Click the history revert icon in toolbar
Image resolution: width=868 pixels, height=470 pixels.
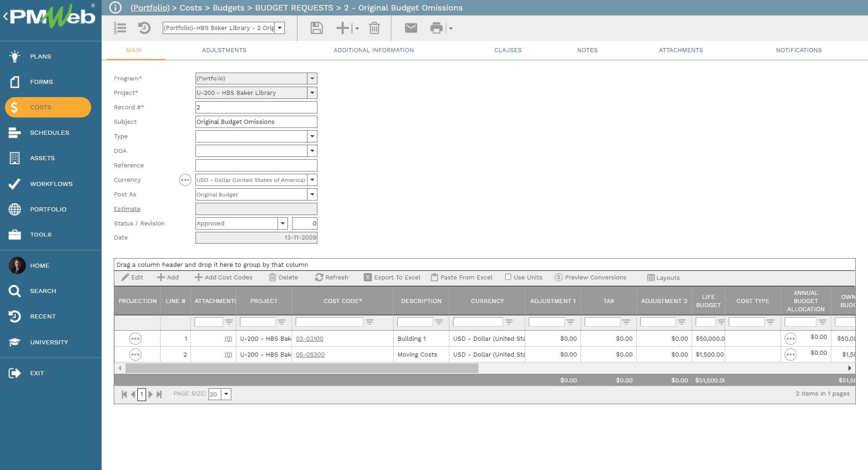144,28
